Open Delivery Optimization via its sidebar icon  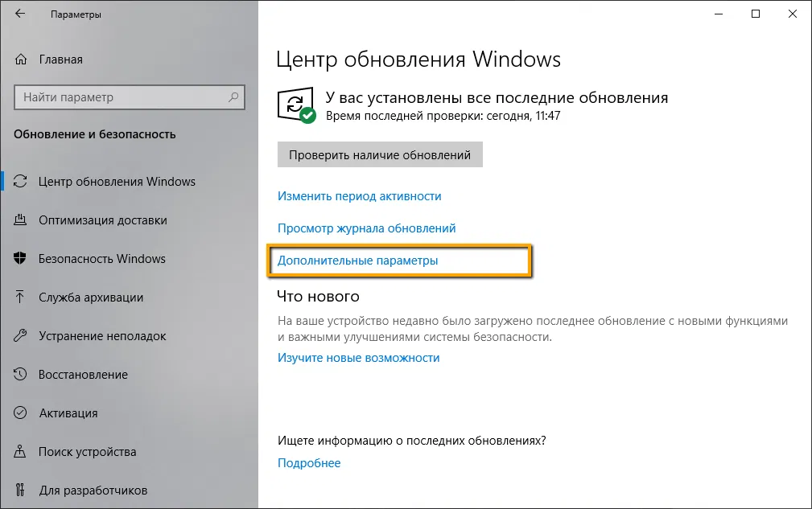click(19, 220)
